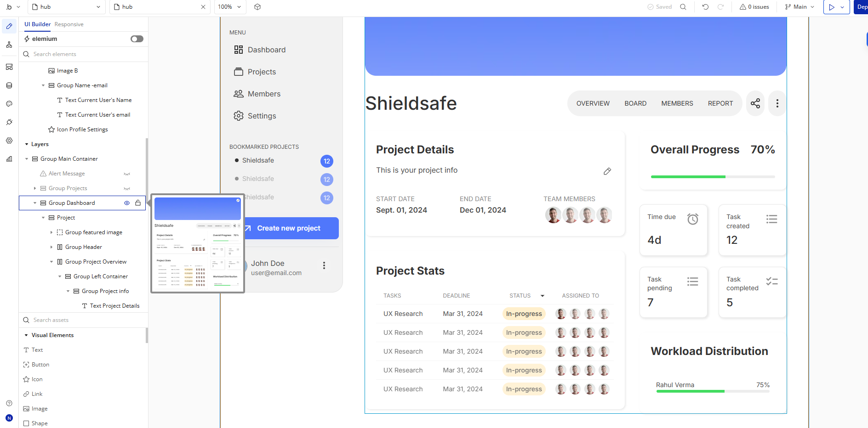Click the preview play button

tap(832, 7)
